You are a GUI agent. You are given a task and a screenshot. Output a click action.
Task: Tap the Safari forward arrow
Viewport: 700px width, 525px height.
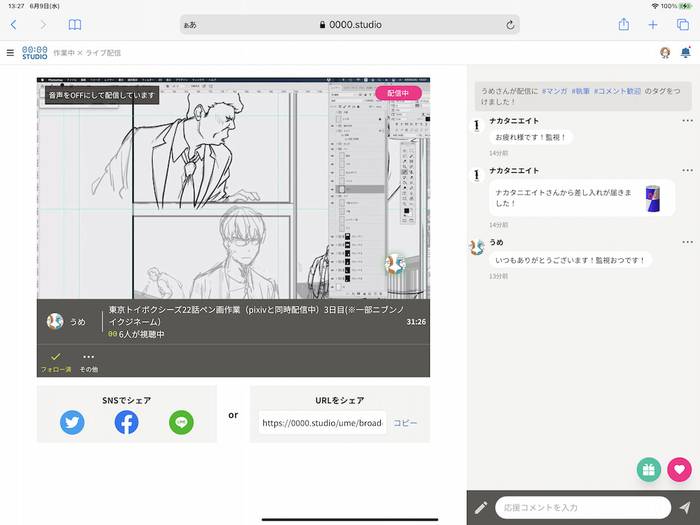[43, 25]
